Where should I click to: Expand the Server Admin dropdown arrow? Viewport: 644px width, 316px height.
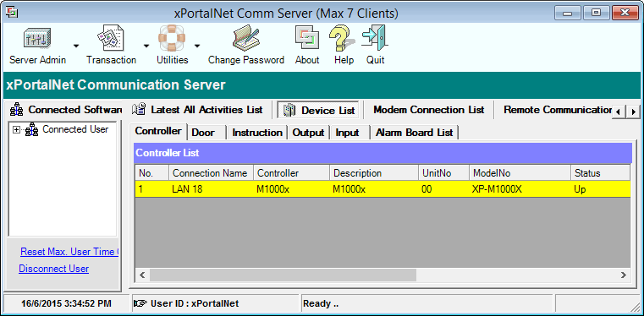(x=76, y=46)
